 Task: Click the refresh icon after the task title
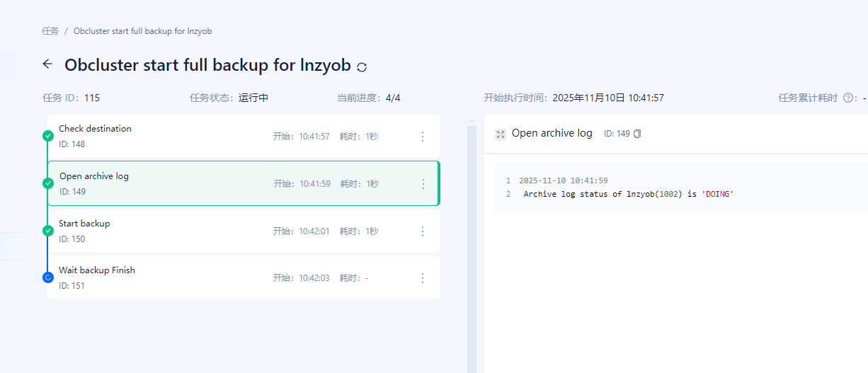point(362,67)
